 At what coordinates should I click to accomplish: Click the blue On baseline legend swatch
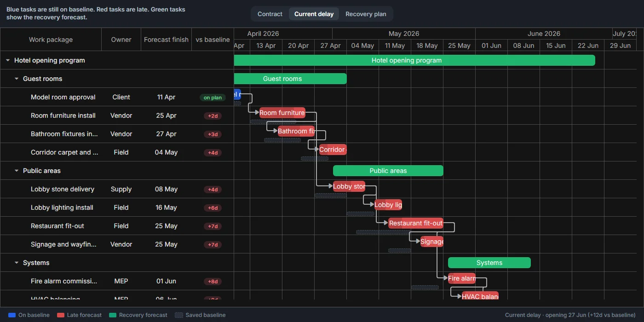[x=12, y=315]
